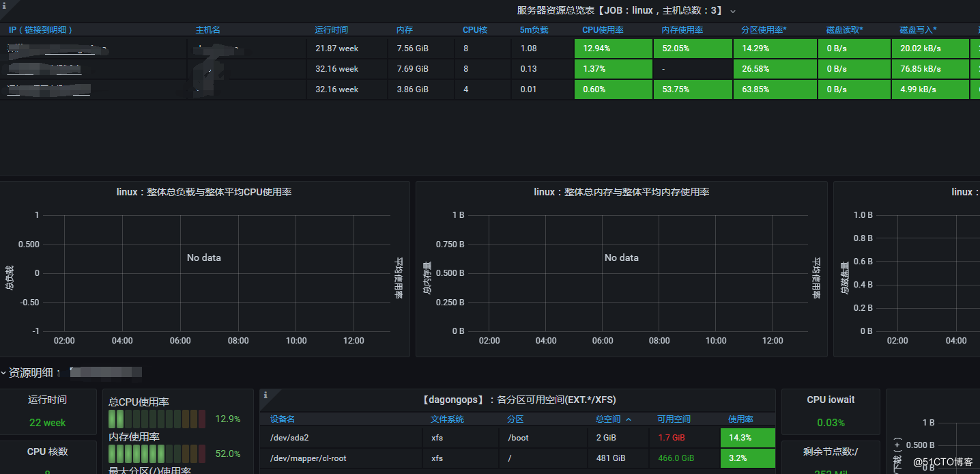
Task: Open the CPU iowait panel title
Action: [x=830, y=400]
